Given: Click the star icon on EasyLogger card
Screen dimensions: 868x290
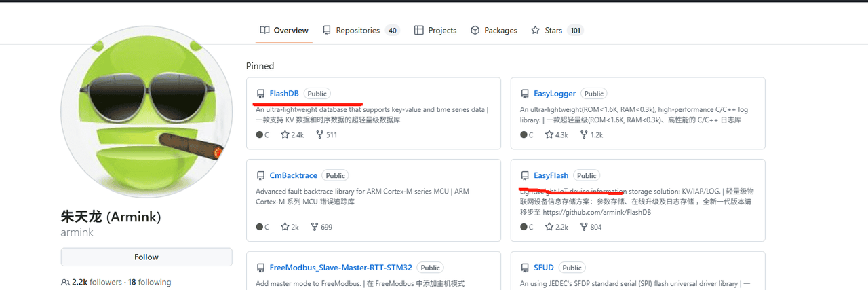Looking at the screenshot, I should pos(550,134).
